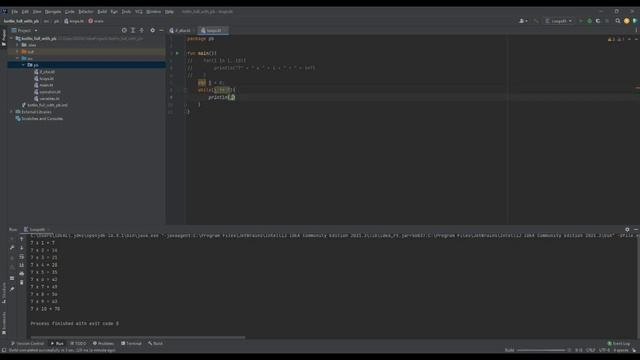This screenshot has height=360, width=640.
Task: Open Scratches and Consoles node
Action: 39,119
